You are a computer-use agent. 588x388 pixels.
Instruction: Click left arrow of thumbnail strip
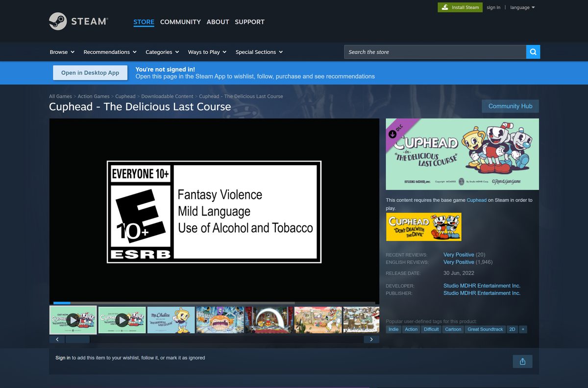[57, 339]
